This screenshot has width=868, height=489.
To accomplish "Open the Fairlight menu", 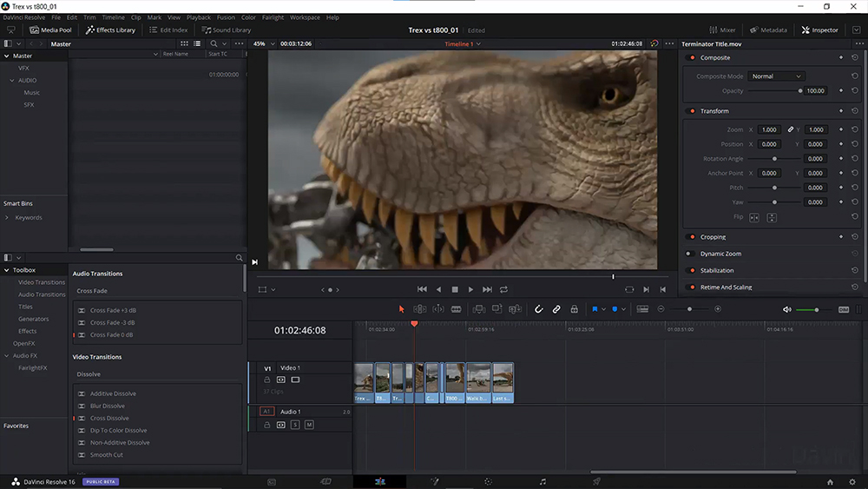I will pyautogui.click(x=273, y=17).
